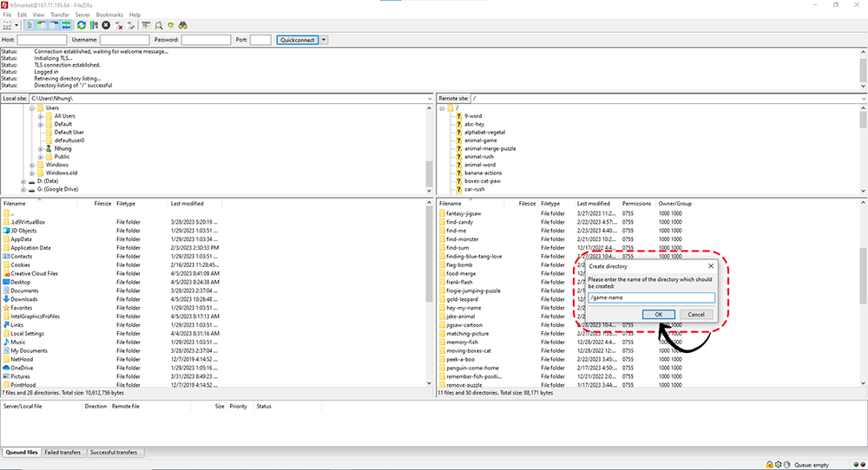This screenshot has height=470, width=868.
Task: Click the Refresh file lists icon
Action: (81, 25)
